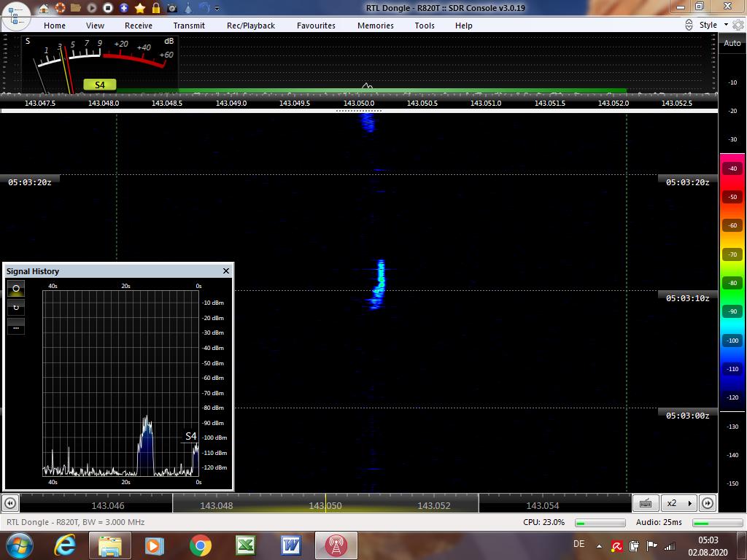Click the S4 signal strength label

[99, 85]
